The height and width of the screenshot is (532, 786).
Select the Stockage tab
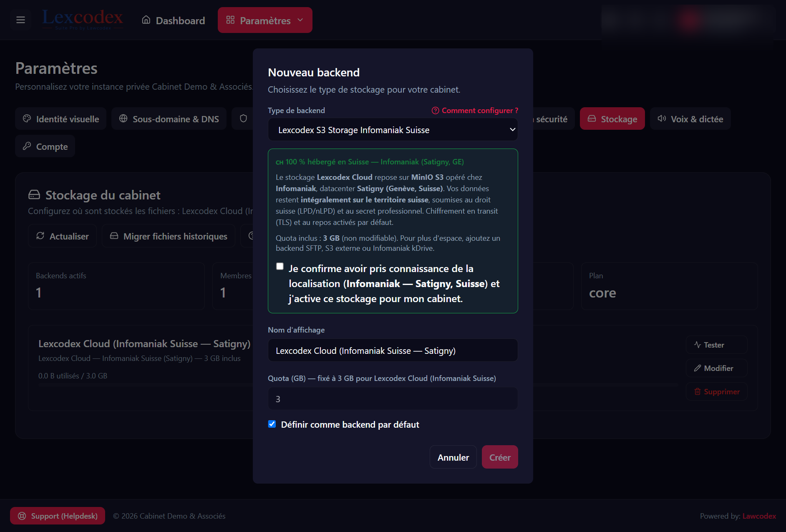pyautogui.click(x=612, y=119)
